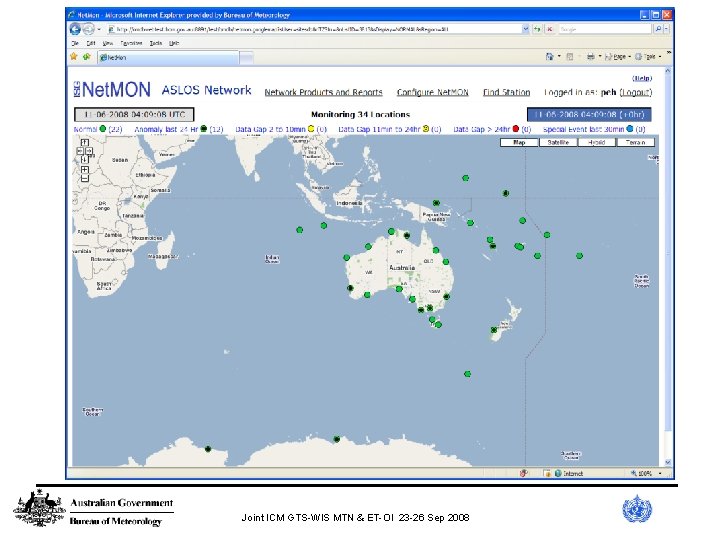Switch map view to Map
720x540 pixels.
point(519,142)
